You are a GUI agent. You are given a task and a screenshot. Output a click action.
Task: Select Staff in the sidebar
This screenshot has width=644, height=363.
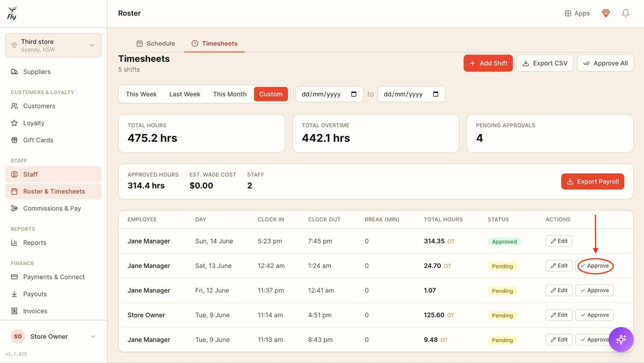[53, 174]
